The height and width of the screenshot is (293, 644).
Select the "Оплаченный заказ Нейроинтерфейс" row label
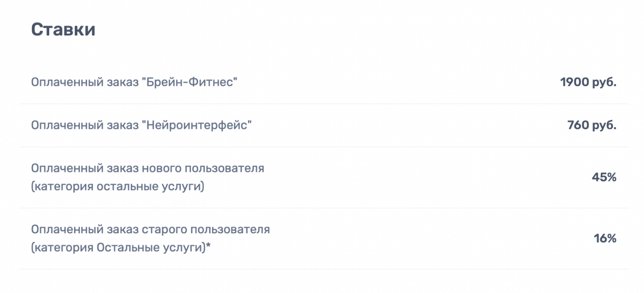(141, 125)
